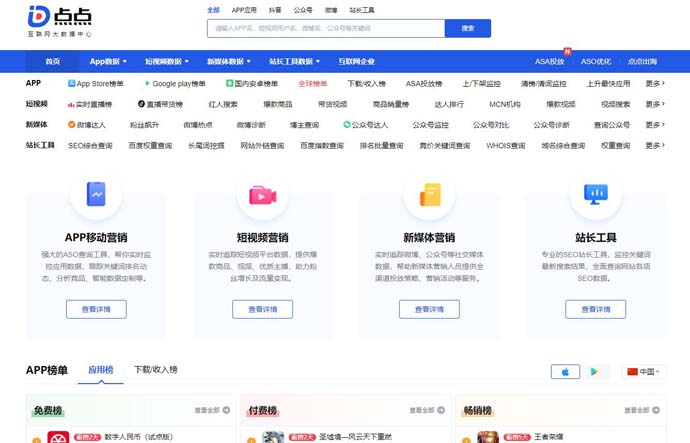Click 查看详情 under 新媒体营销
This screenshot has width=690, height=443.
click(429, 309)
